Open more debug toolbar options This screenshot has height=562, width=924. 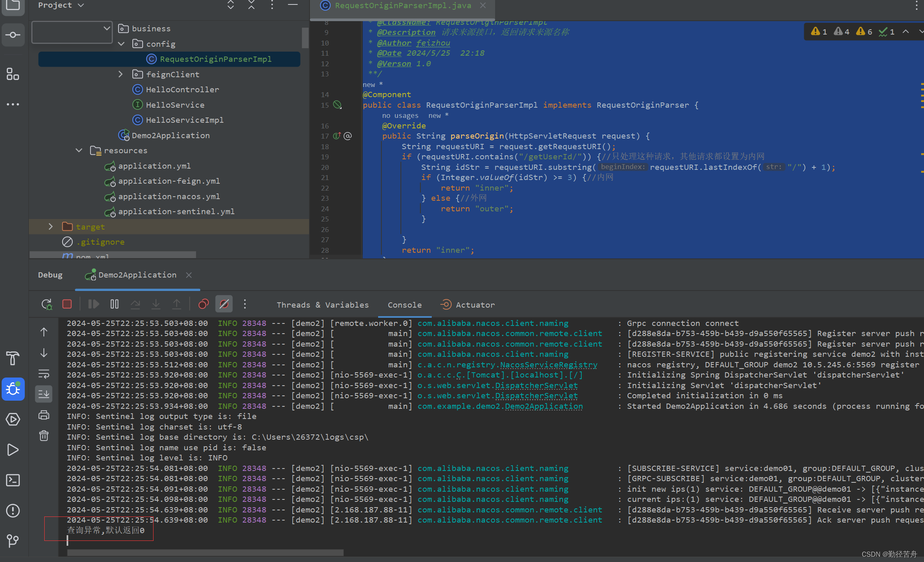click(x=245, y=304)
